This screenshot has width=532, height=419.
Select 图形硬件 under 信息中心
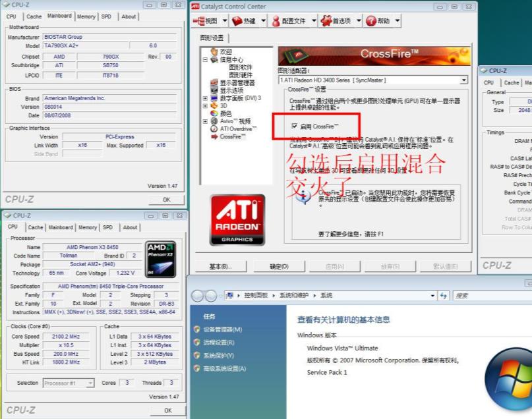click(x=241, y=75)
